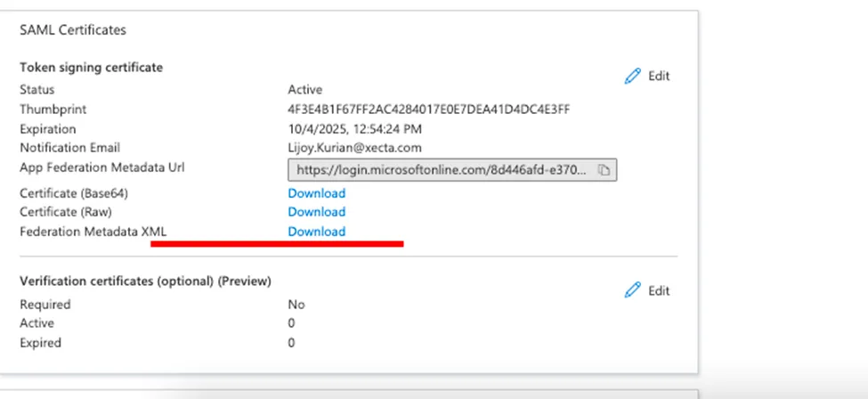Screen dimensions: 868x399
Task: Click the App Federation Metadata Url label
Action: (101, 167)
